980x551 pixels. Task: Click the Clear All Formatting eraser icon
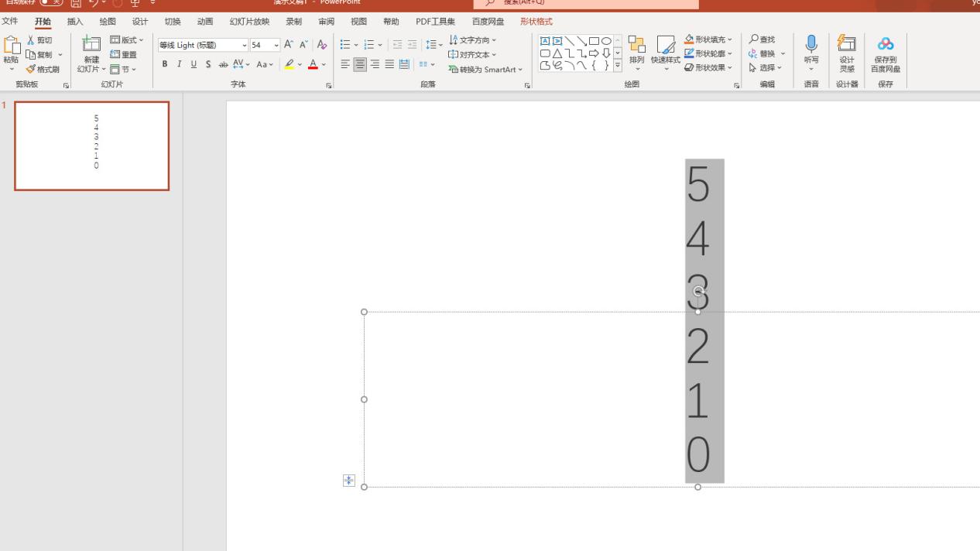point(323,45)
